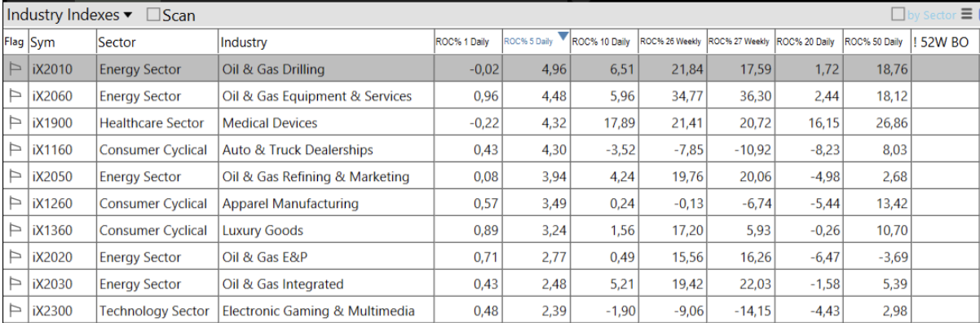Mark iX2300 Electronic Gaming & Multimedia with flag
Screen dimensions: 980x323
15,311
